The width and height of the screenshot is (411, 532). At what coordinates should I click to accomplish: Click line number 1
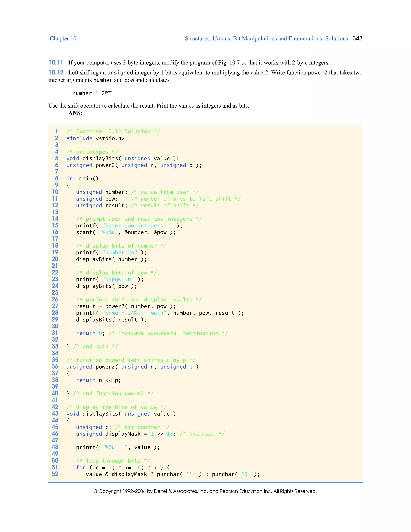(56, 131)
